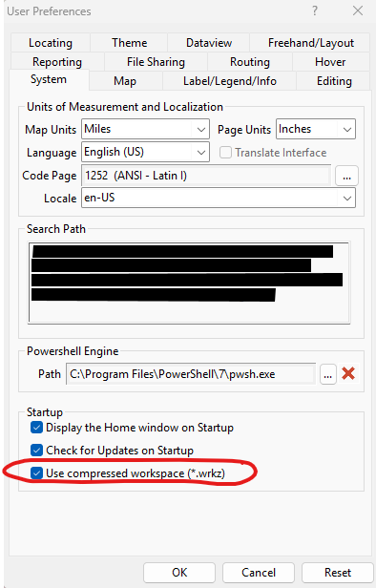Switch to the Dataview tab

(x=209, y=43)
